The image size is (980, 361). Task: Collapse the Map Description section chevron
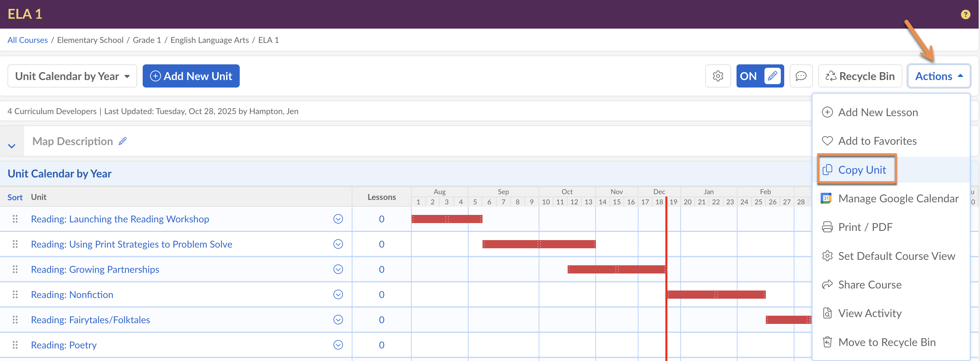[x=12, y=146]
